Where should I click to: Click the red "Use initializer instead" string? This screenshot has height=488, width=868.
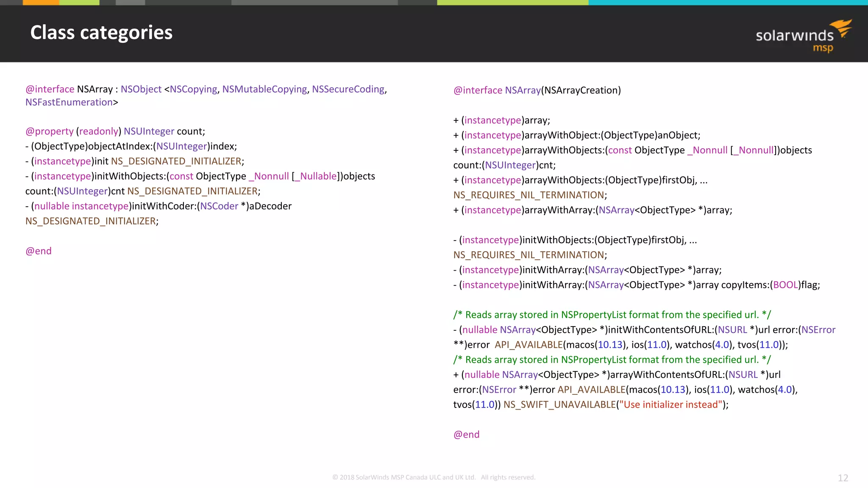[670, 405]
